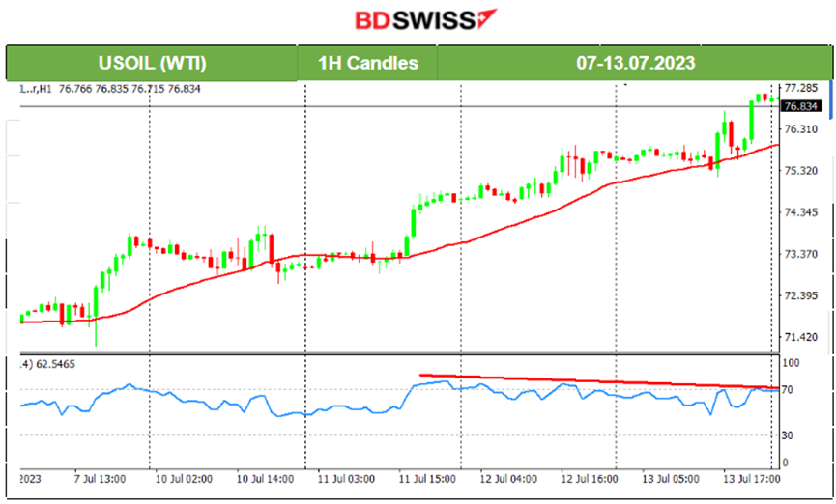This screenshot has width=836, height=504.
Task: Select the USOIL (WTI) header cell
Action: coord(150,63)
